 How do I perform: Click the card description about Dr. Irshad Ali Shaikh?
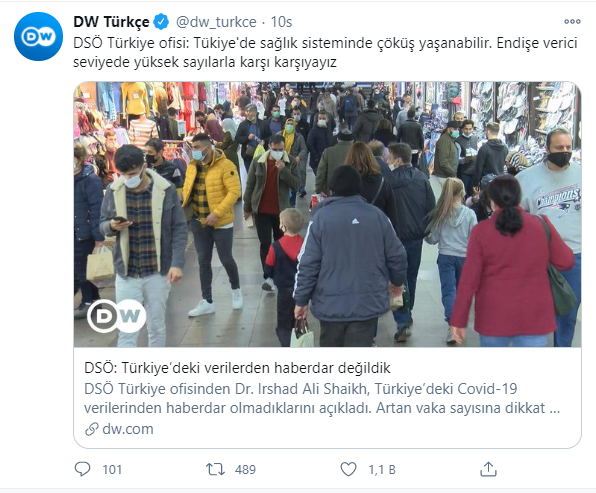[322, 398]
